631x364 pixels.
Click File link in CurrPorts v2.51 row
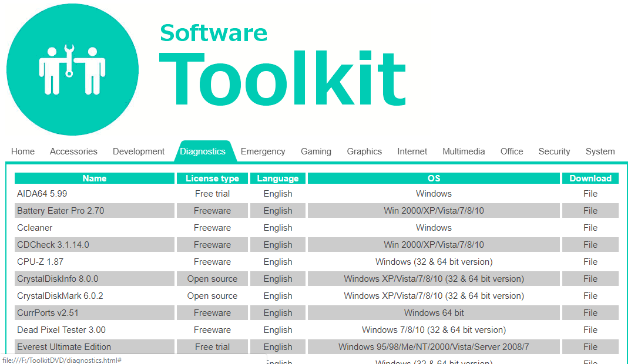pyautogui.click(x=590, y=313)
